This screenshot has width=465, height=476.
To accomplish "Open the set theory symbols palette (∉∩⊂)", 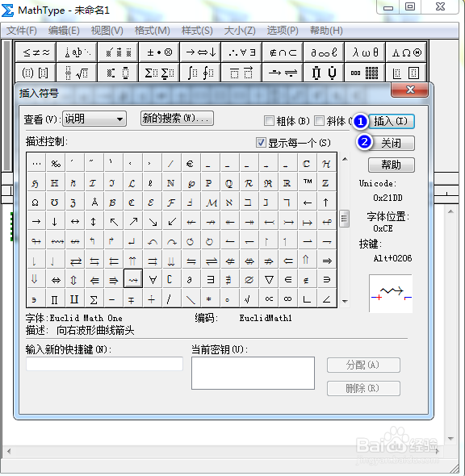I will pos(283,52).
